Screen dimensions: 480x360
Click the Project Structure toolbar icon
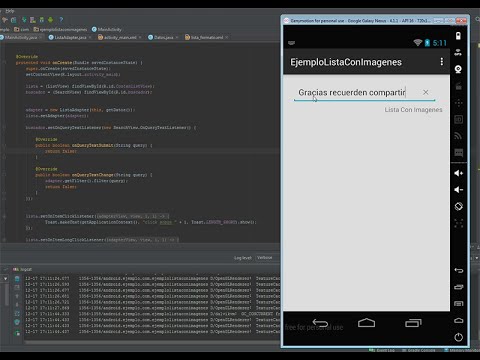click(14, 20)
